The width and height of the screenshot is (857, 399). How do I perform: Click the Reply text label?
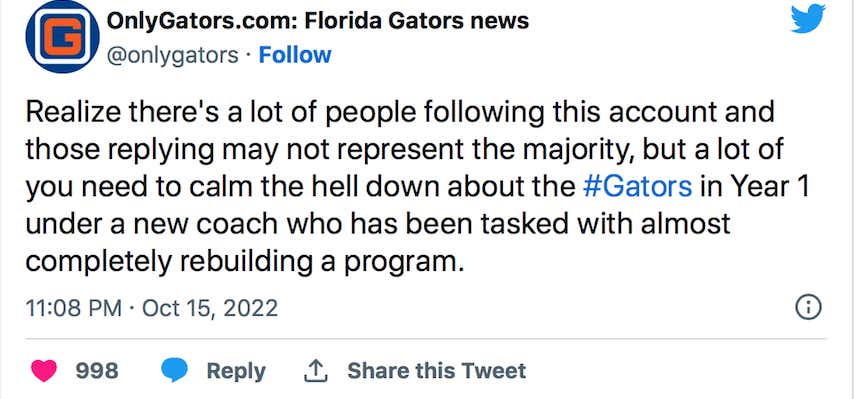(236, 372)
